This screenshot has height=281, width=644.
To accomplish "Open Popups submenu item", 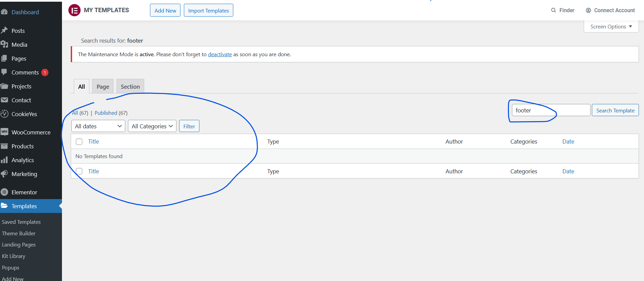I will (10, 267).
